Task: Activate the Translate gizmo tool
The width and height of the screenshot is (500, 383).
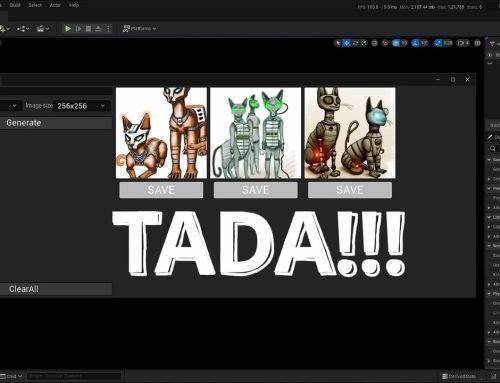Action: 347,43
